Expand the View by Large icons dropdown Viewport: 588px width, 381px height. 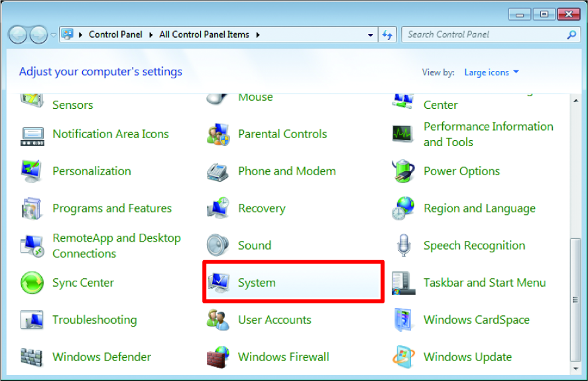(491, 72)
